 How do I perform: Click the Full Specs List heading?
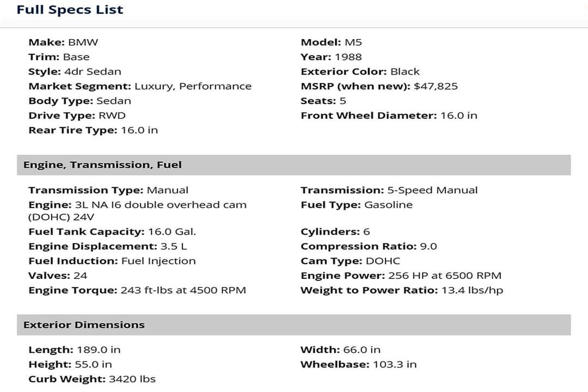pos(70,9)
